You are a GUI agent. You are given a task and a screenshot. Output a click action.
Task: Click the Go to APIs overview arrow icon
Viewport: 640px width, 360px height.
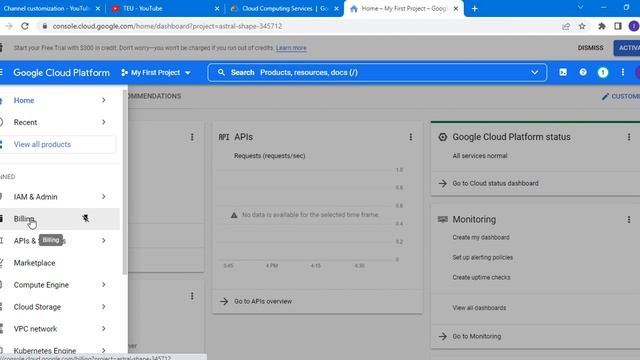click(x=224, y=301)
